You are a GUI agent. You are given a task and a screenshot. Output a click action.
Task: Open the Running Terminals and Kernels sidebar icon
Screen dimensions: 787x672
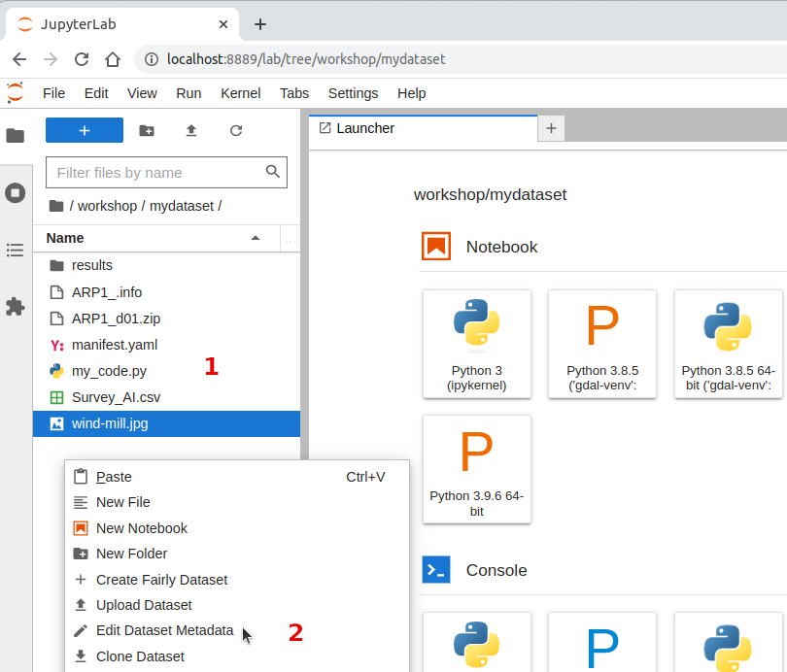tap(15, 192)
